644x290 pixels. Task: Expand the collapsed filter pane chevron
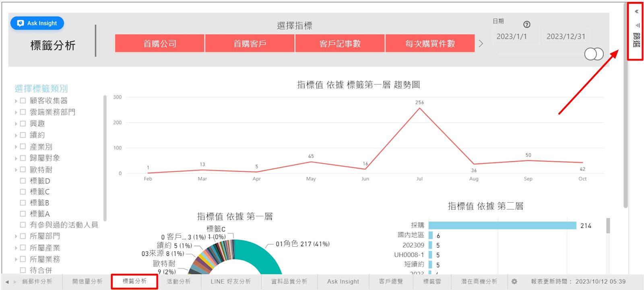tap(636, 11)
